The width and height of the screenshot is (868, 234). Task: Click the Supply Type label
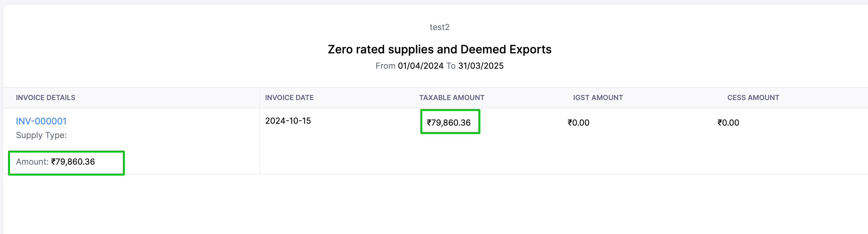(41, 136)
